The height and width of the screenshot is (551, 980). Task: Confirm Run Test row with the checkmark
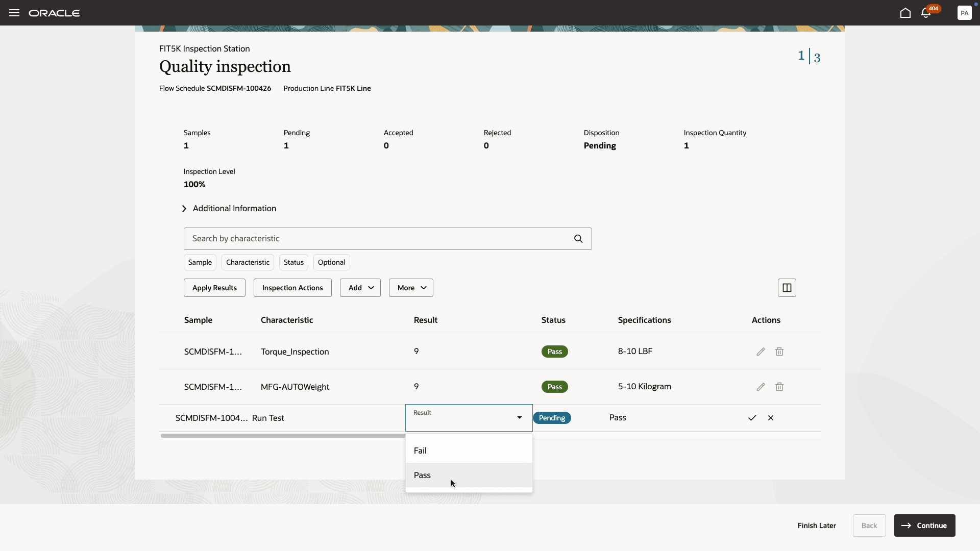click(x=752, y=418)
